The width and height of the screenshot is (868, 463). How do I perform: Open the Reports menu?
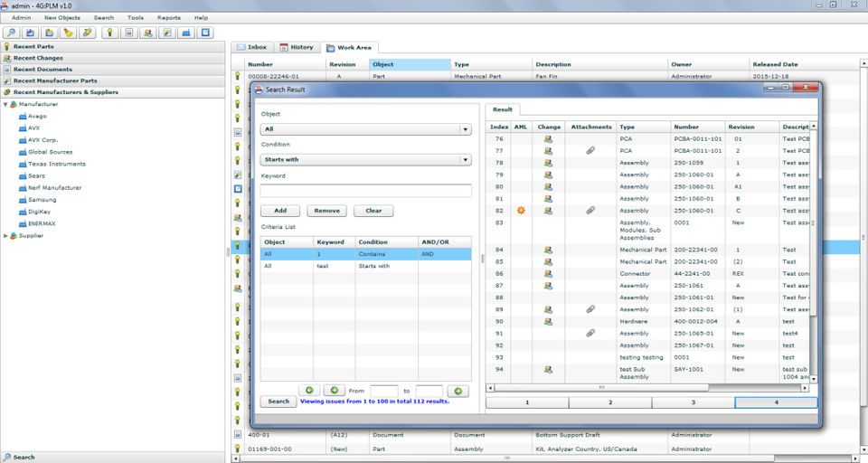tap(168, 17)
